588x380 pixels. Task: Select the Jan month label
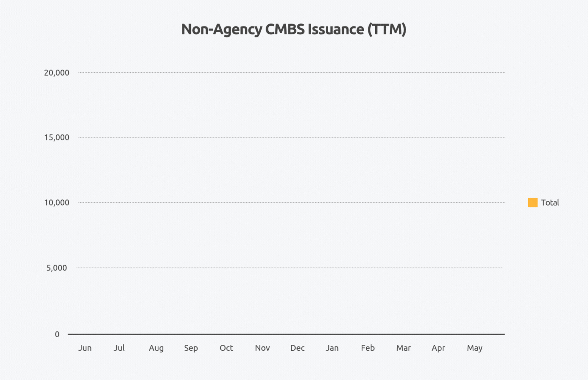pos(332,348)
